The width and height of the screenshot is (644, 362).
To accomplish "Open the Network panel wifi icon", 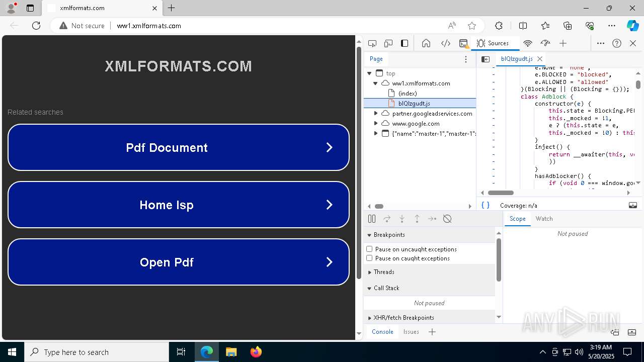I will (x=528, y=43).
